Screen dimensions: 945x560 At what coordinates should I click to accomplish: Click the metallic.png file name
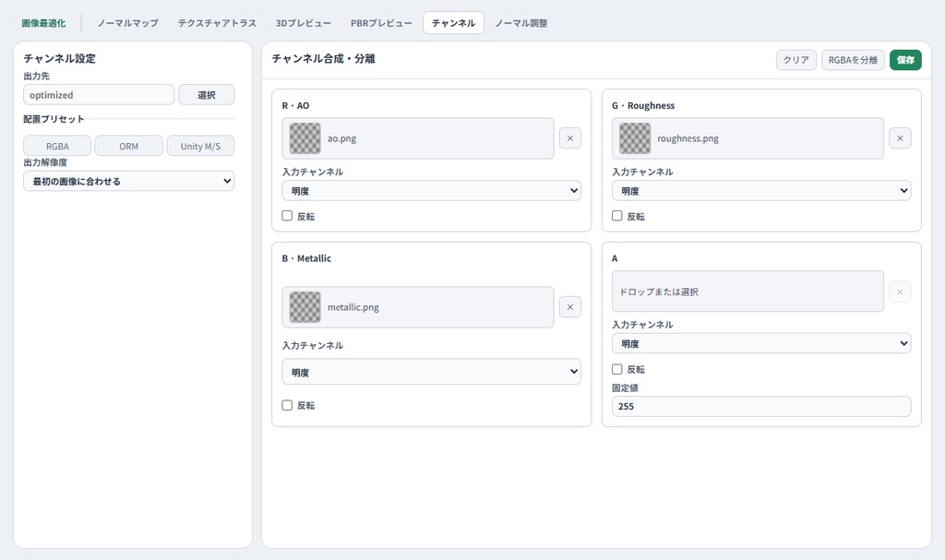pos(353,307)
